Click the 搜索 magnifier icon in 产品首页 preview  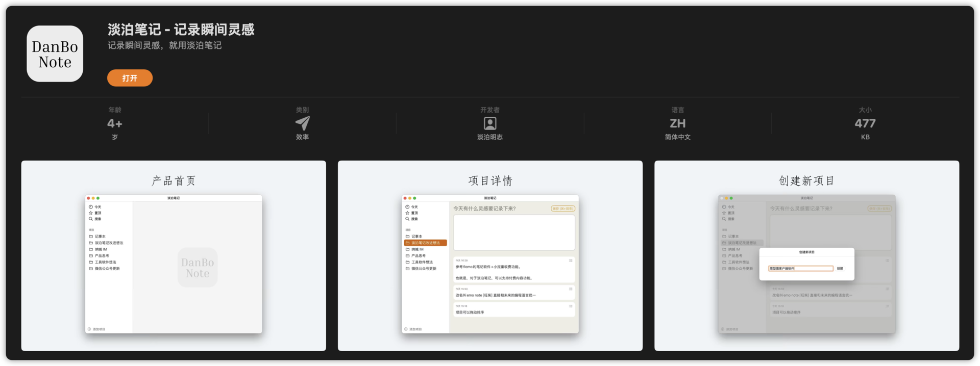91,219
